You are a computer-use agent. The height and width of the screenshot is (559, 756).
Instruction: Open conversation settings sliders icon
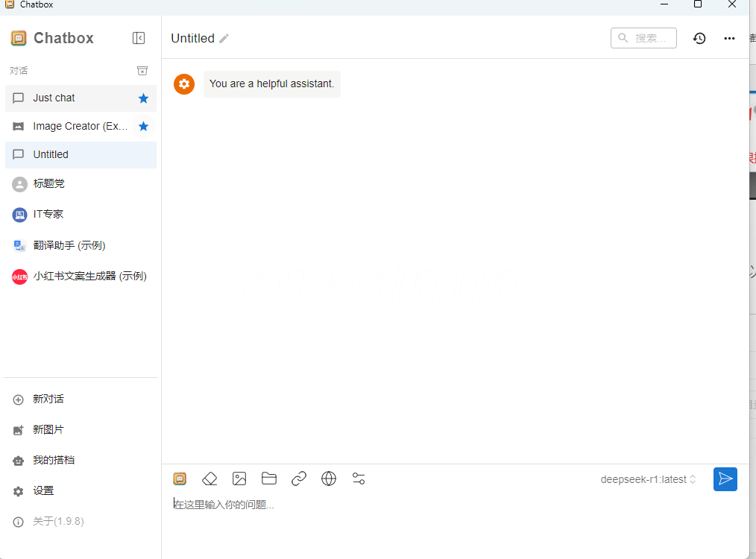coord(359,479)
